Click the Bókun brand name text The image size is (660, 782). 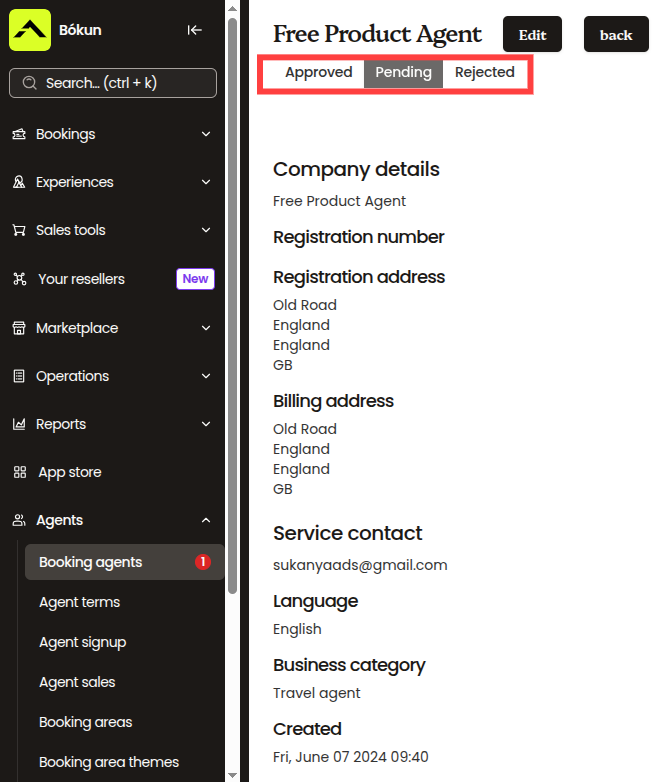coord(80,30)
